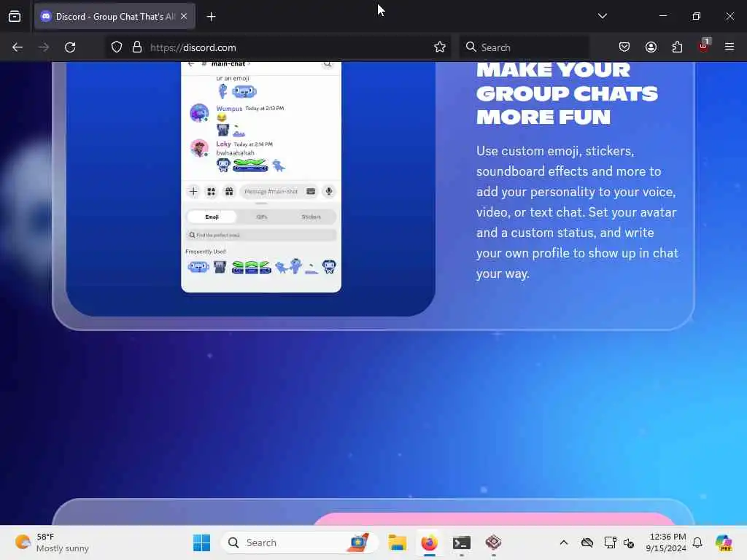Click the site security padlock icon
Screen dimensions: 747x560
coord(137,47)
